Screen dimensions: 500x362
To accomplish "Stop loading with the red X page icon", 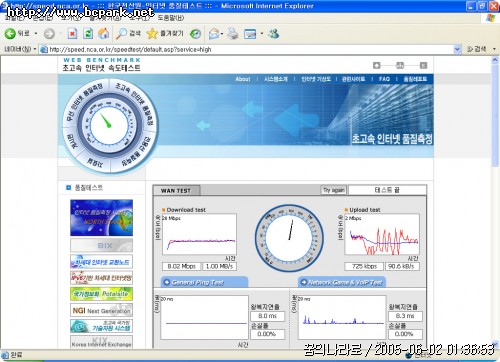I will [72, 33].
